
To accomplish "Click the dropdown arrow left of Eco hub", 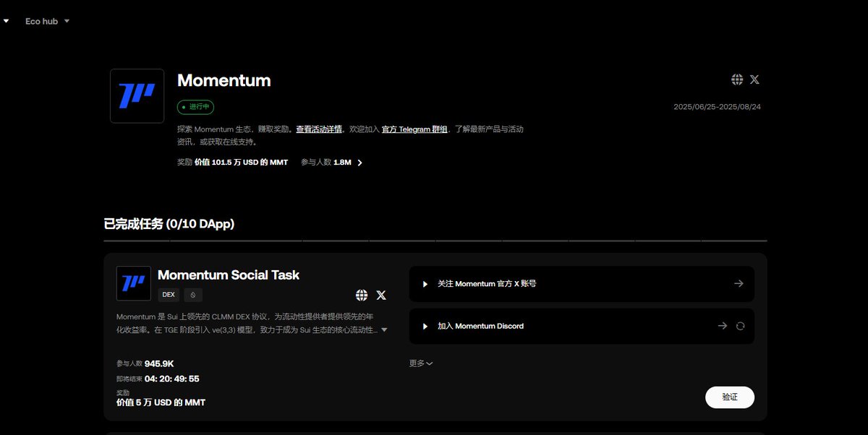I will point(6,21).
